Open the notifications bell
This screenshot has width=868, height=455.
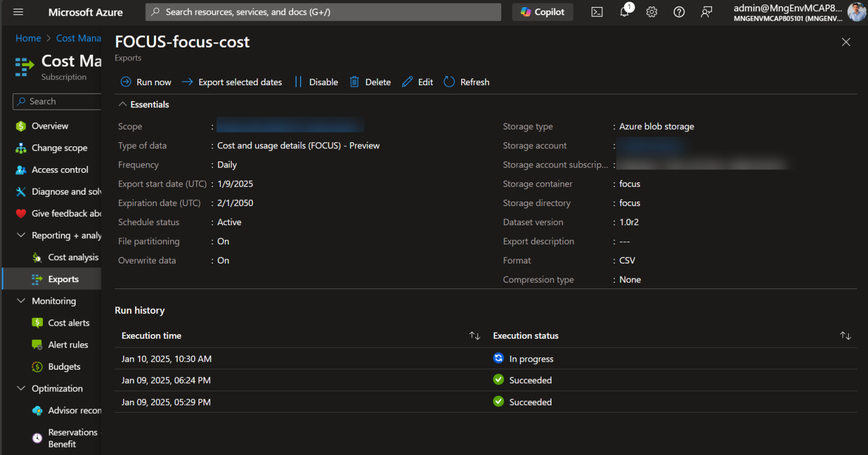pos(624,12)
